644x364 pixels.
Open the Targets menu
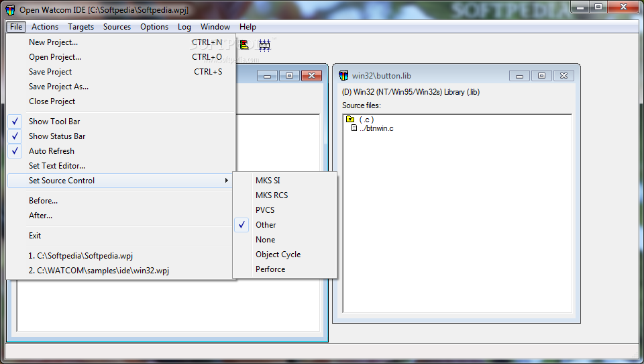[81, 27]
